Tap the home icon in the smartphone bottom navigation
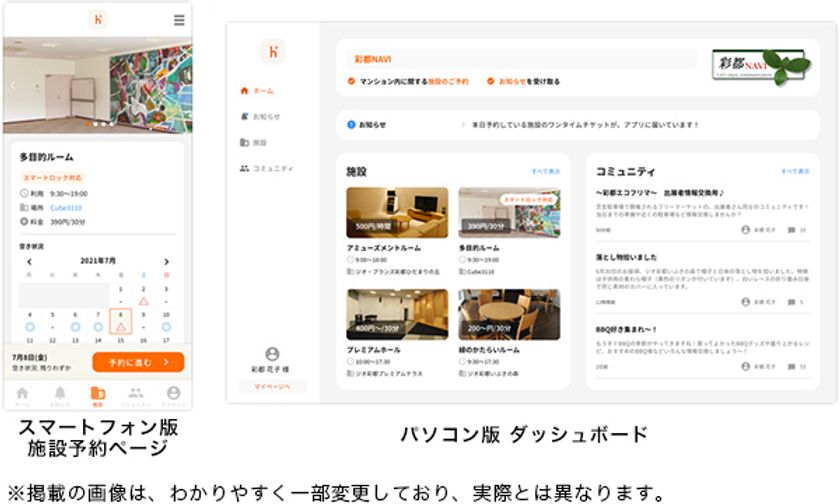840x504 pixels. 22,394
